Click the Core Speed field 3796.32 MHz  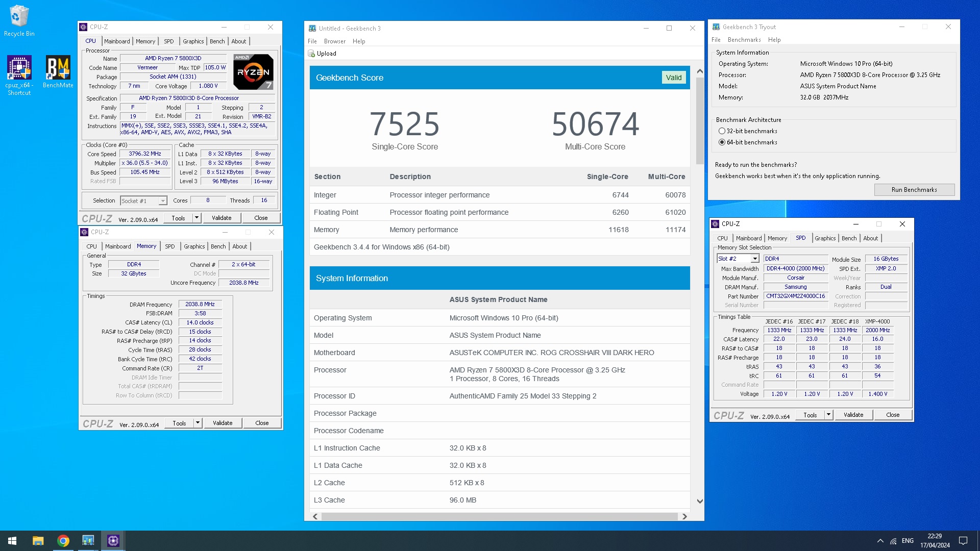[x=145, y=154]
